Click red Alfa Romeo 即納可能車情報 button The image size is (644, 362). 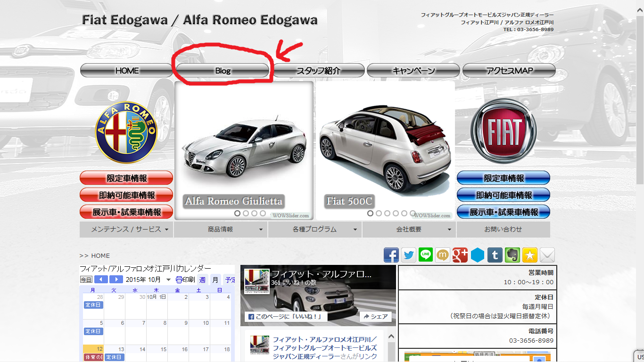point(126,195)
